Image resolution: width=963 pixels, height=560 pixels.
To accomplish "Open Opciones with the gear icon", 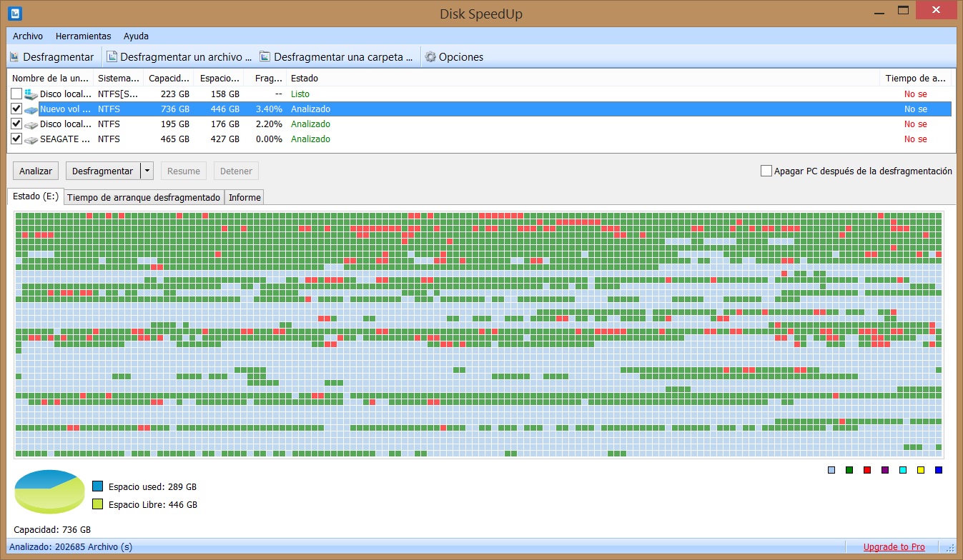I will [x=430, y=57].
